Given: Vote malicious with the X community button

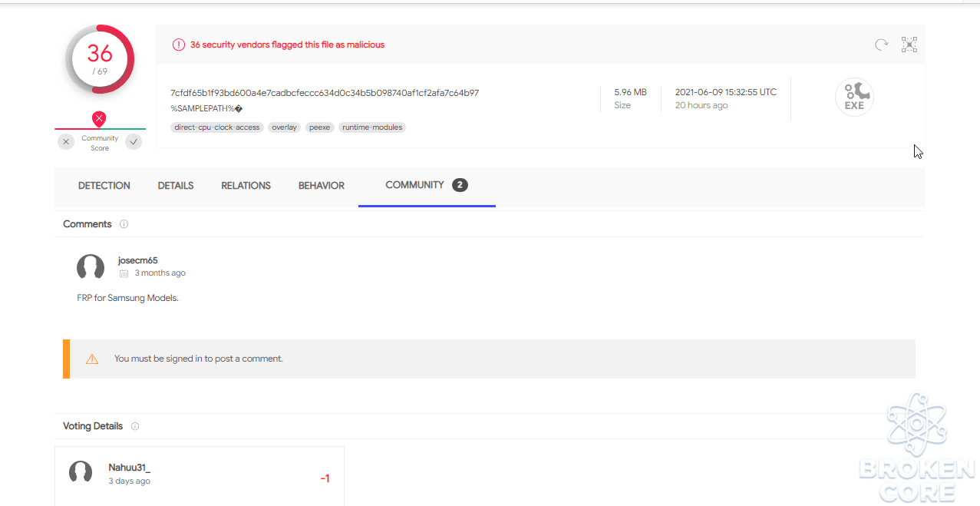Looking at the screenshot, I should (66, 141).
